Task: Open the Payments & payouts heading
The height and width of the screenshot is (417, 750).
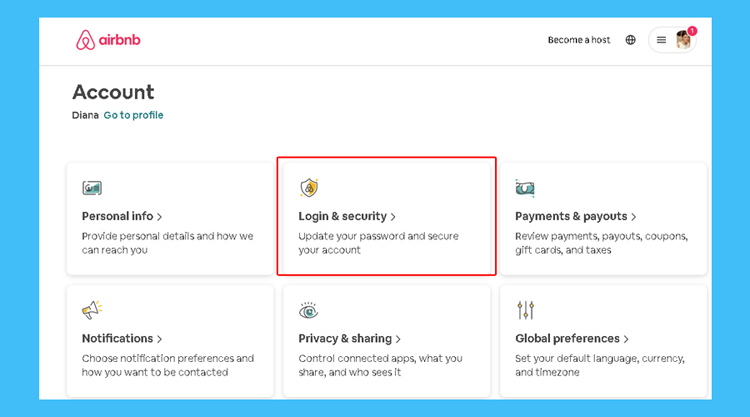Action: 571,216
